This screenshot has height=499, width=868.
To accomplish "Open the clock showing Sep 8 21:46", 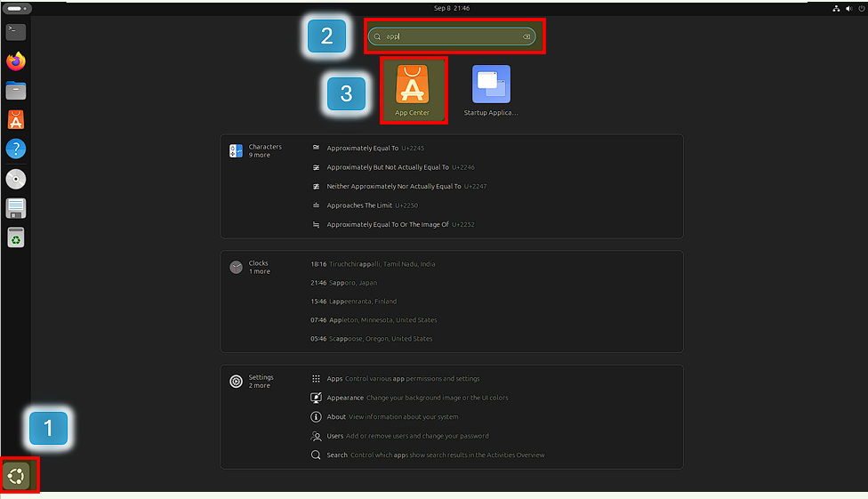I will tap(452, 8).
